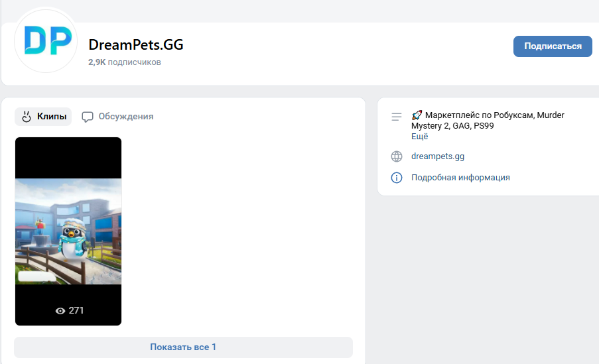599x364 pixels.
Task: Subscribe with the Подписаться button
Action: point(553,46)
